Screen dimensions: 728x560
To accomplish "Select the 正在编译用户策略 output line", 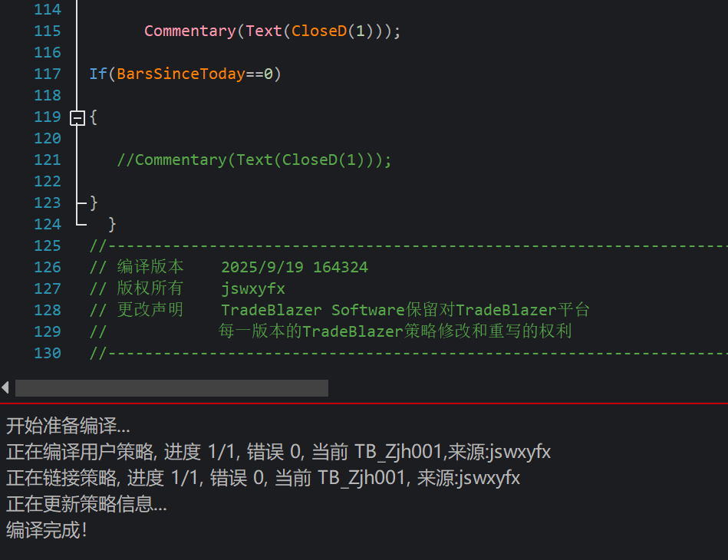I will [278, 452].
